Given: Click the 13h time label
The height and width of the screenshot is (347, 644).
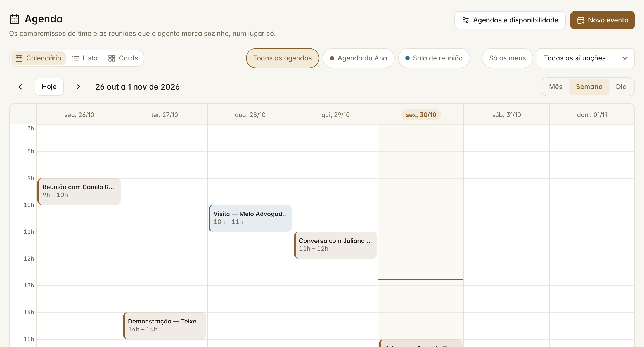Looking at the screenshot, I should (x=29, y=285).
